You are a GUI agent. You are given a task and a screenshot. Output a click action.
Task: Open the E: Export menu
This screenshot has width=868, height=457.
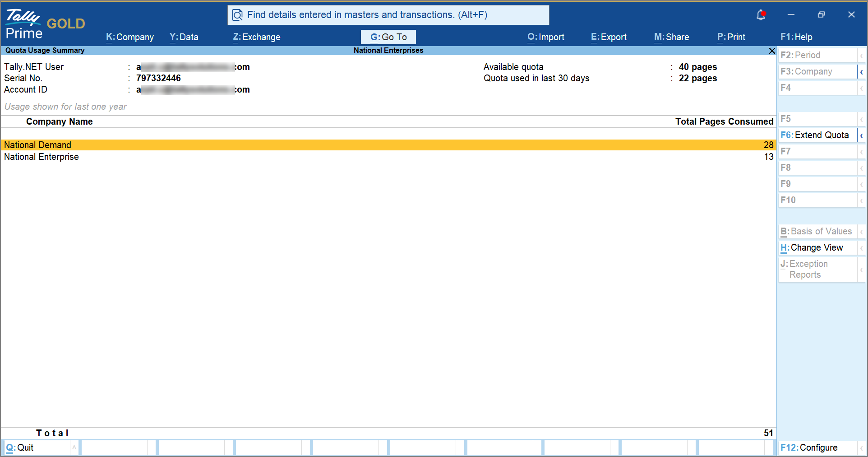click(609, 37)
